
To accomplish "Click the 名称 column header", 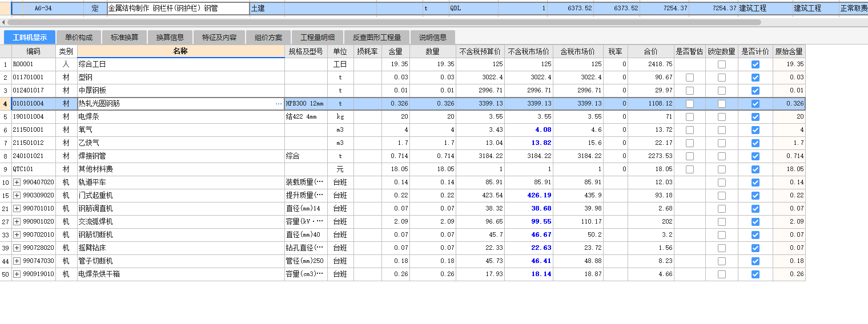I will point(181,51).
